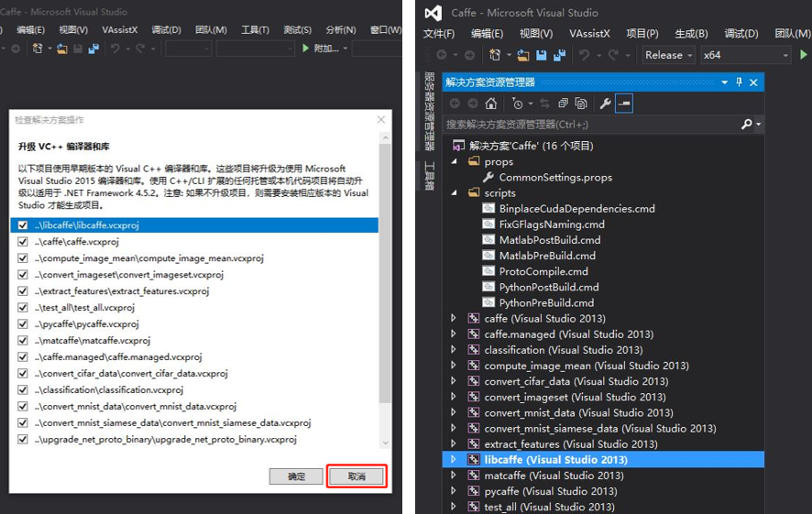Open Solution Explorer window options dropdown arrow
Image resolution: width=812 pixels, height=514 pixels.
(x=725, y=82)
